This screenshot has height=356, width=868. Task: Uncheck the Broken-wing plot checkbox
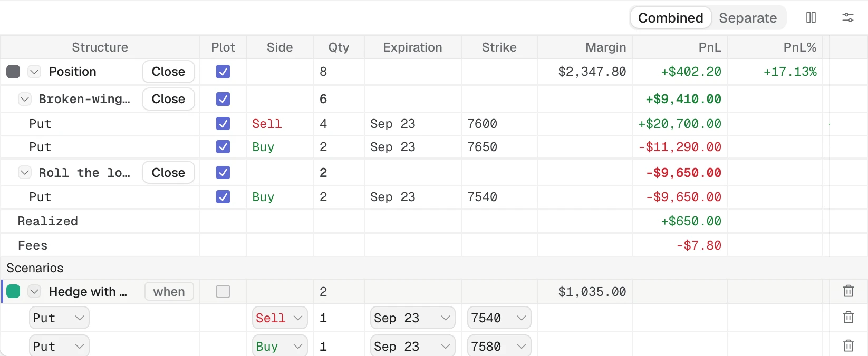(223, 99)
